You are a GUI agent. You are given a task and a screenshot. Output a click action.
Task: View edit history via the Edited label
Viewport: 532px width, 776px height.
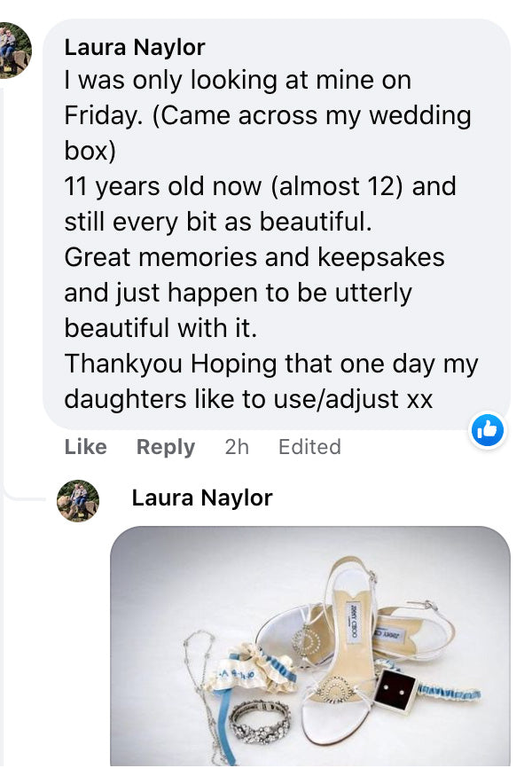click(x=309, y=447)
